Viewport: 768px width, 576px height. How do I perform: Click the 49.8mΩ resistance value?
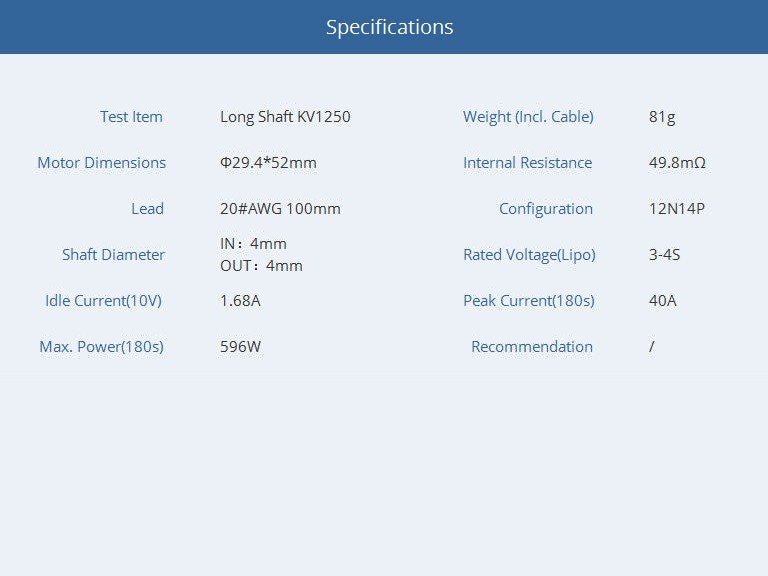pos(677,163)
